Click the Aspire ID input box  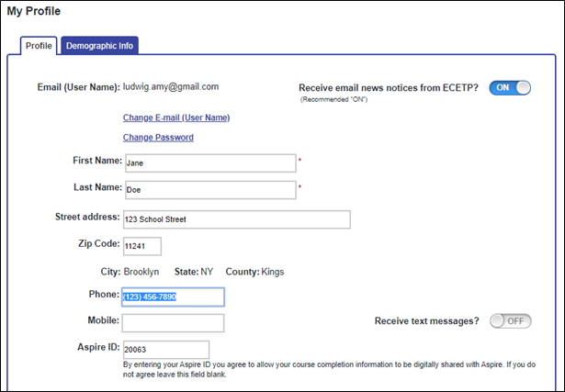click(x=165, y=349)
